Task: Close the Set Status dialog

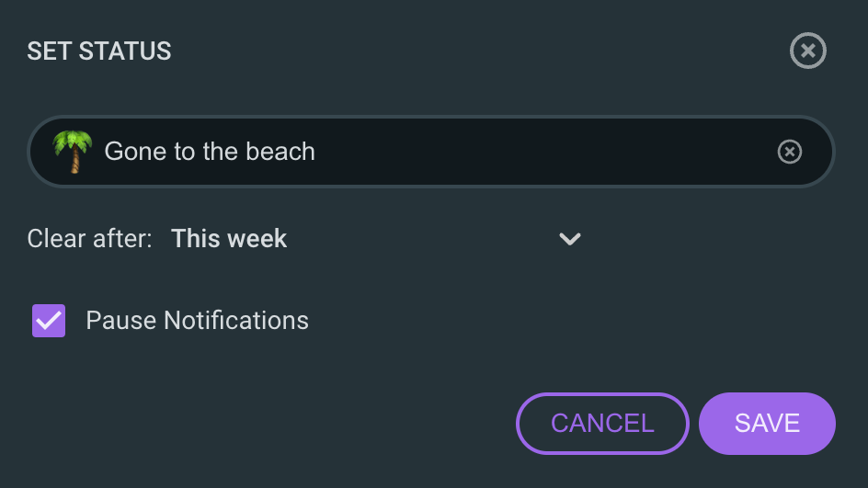Action: 807,51
